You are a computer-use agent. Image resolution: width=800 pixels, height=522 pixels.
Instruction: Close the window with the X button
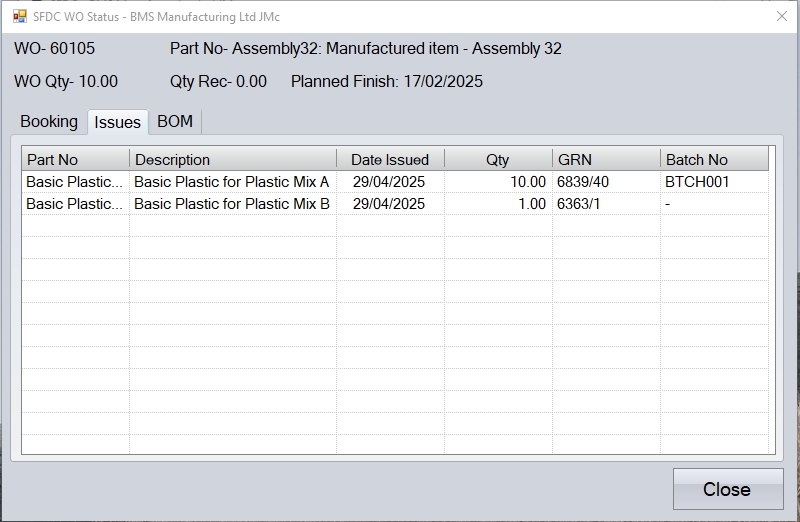coord(782,16)
